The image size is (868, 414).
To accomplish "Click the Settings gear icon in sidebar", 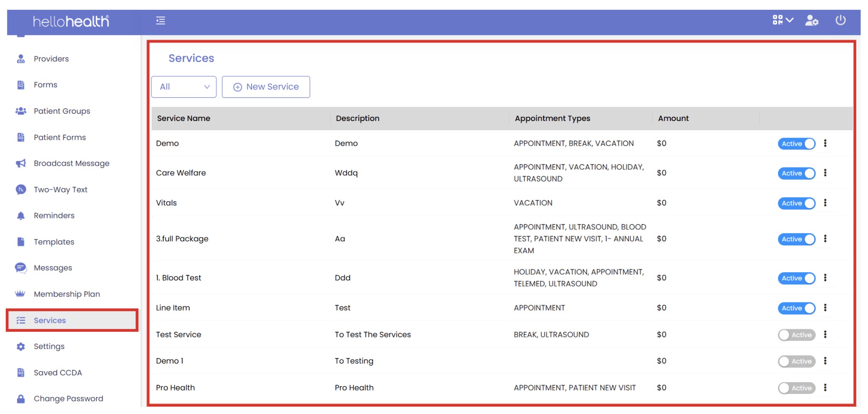I will pyautogui.click(x=21, y=346).
